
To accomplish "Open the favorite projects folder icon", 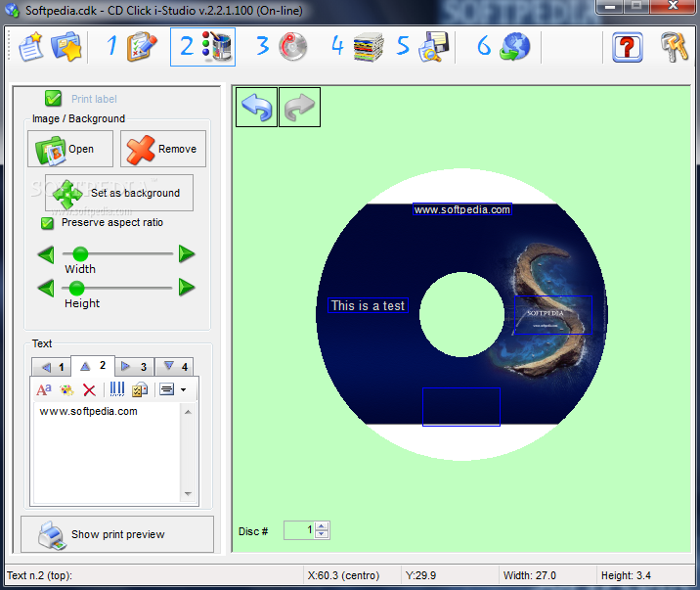I will 66,46.
